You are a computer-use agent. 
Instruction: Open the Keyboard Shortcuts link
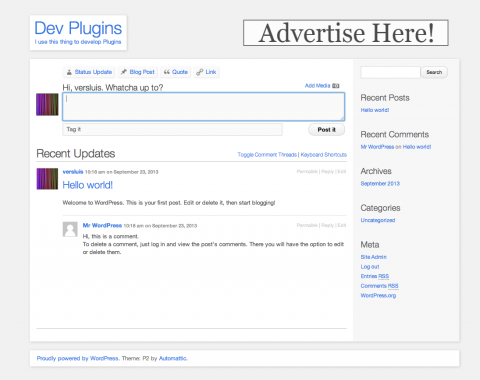324,155
